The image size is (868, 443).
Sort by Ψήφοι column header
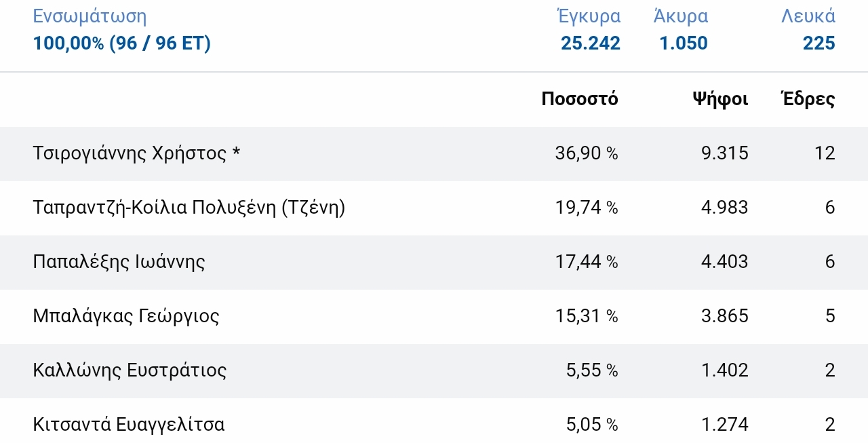pyautogui.click(x=720, y=99)
